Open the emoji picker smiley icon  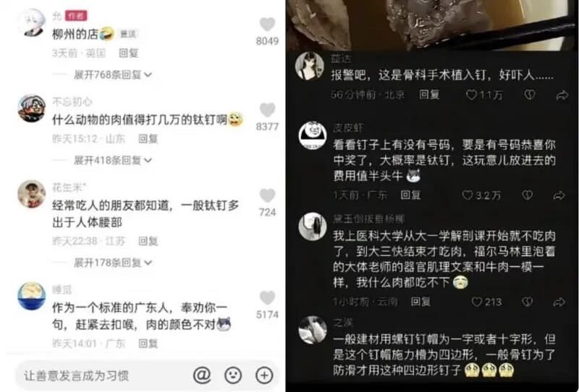[233, 375]
